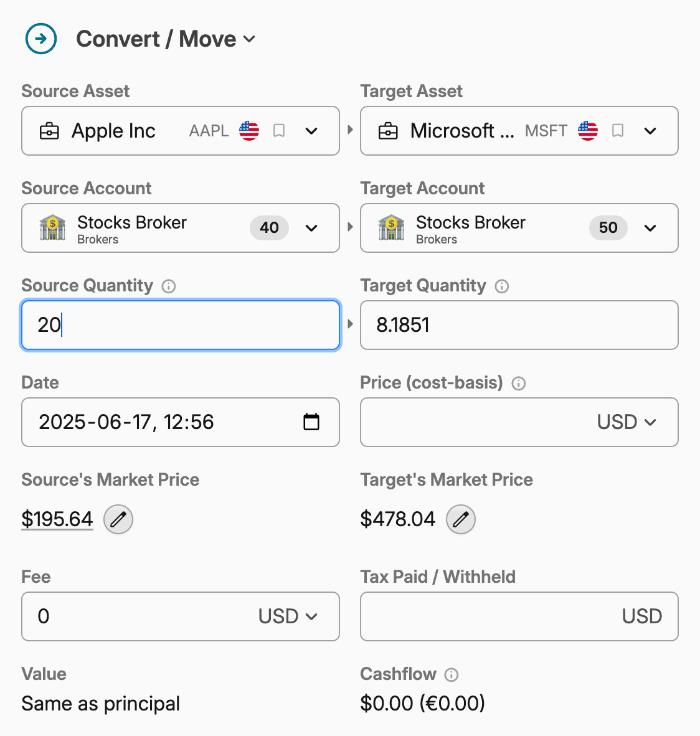The height and width of the screenshot is (736, 700).
Task: Expand the Target Asset Microsoft dropdown arrow
Action: coord(650,131)
